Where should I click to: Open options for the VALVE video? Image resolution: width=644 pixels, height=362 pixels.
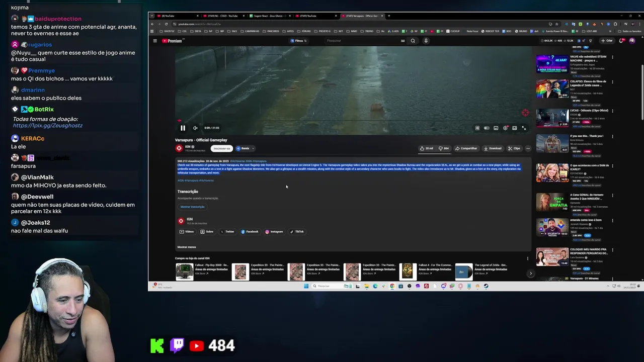coord(612,57)
